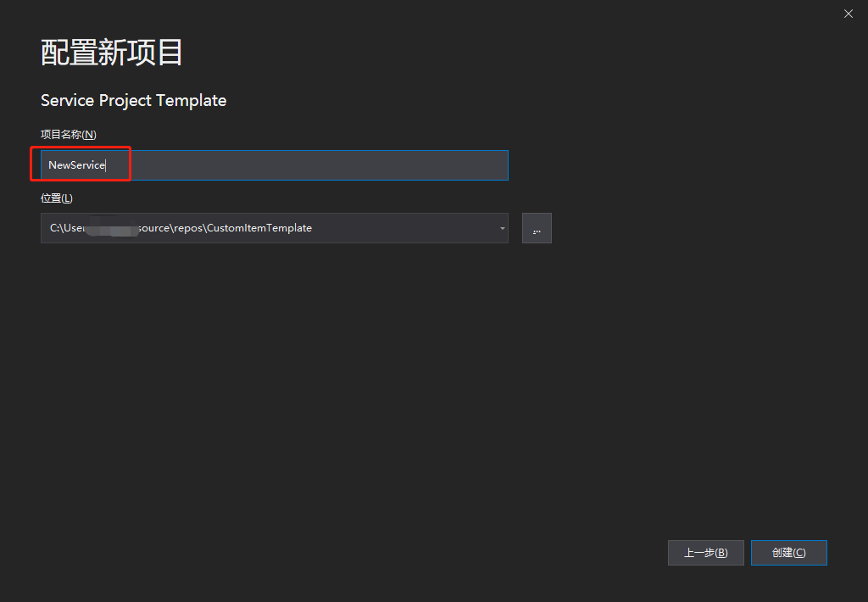
Task: Open the location path dropdown arrow
Action: pos(501,227)
